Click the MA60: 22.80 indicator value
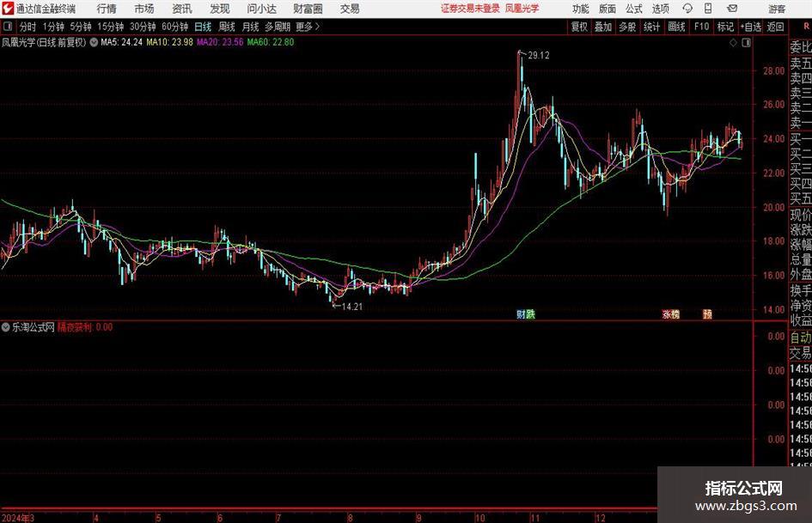This screenshot has height=523, width=812. tap(271, 42)
